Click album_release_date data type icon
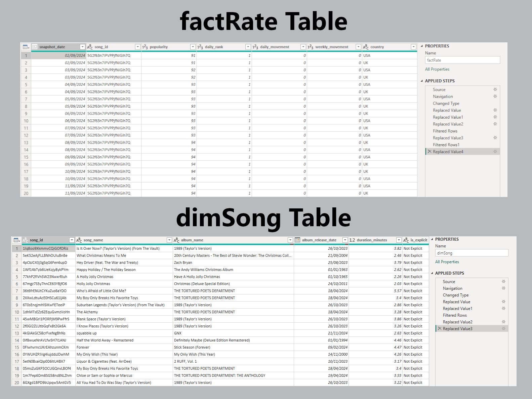The width and height of the screenshot is (532, 399). click(297, 240)
